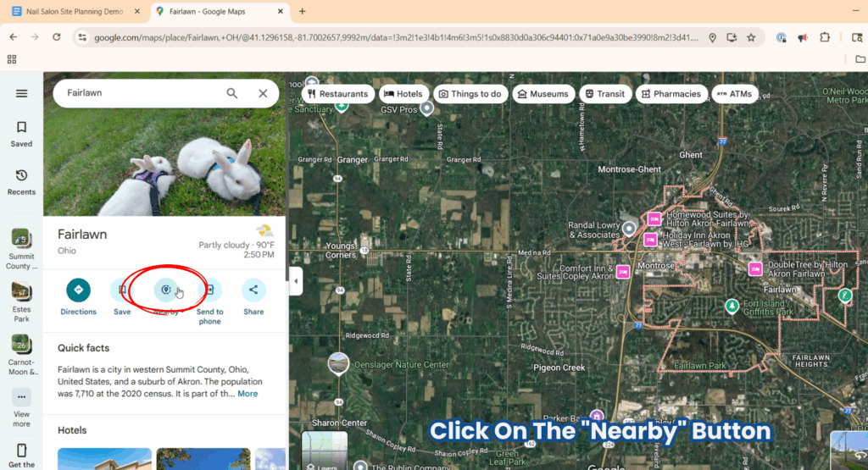Save Fairlawn using the Save icon

pos(122,290)
